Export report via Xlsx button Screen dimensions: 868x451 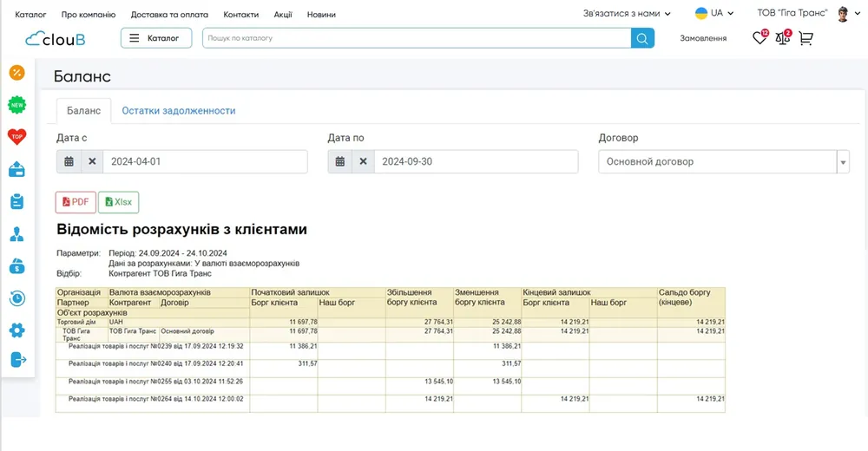[x=118, y=202]
